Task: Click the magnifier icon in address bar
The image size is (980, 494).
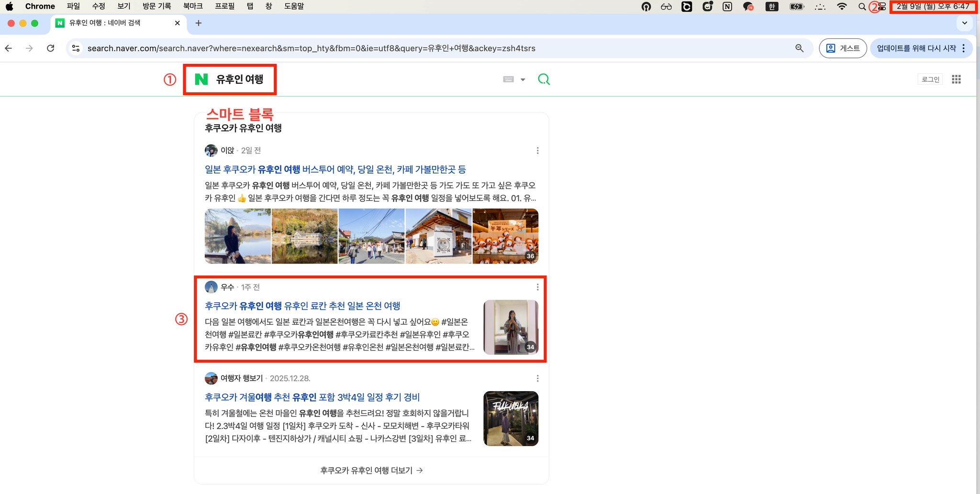Action: point(799,48)
